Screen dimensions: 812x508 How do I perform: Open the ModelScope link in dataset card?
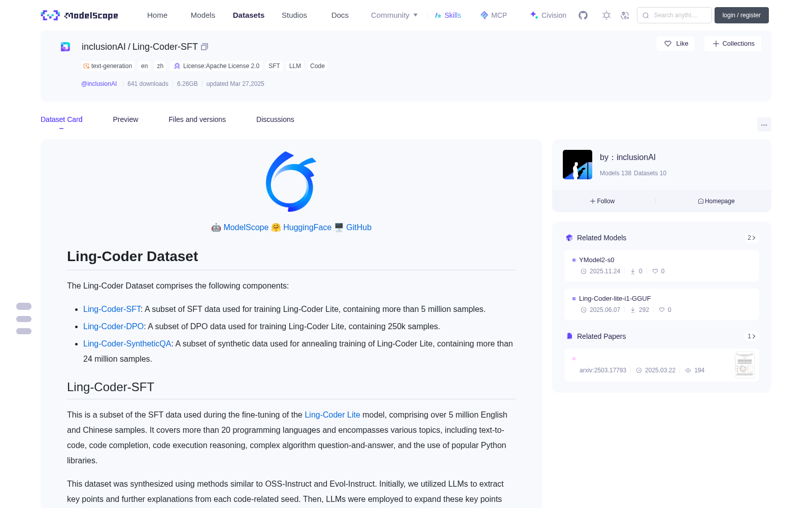tap(246, 228)
